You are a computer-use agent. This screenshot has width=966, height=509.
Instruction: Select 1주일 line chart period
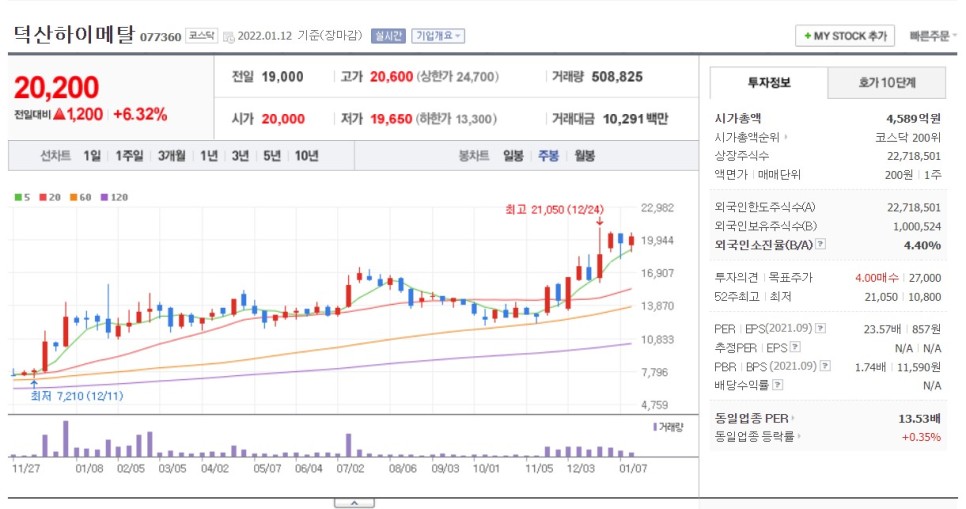pos(129,156)
